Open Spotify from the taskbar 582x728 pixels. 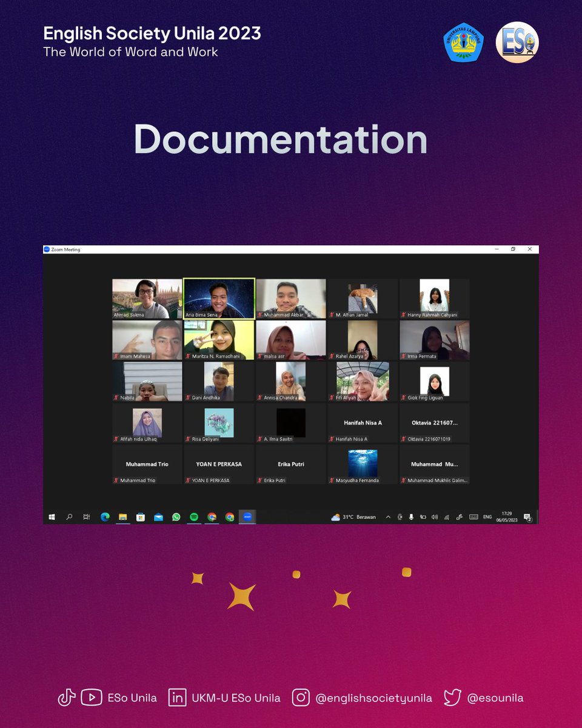194,517
